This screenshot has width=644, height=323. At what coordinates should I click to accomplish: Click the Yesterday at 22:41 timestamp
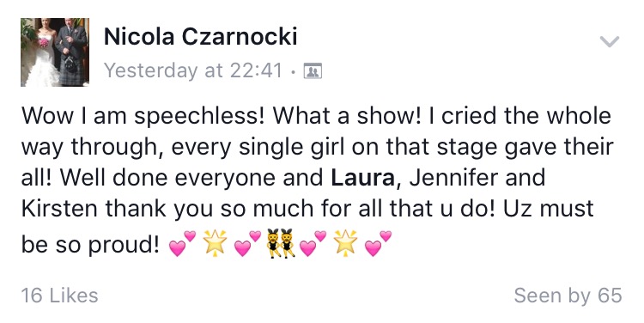click(x=193, y=70)
